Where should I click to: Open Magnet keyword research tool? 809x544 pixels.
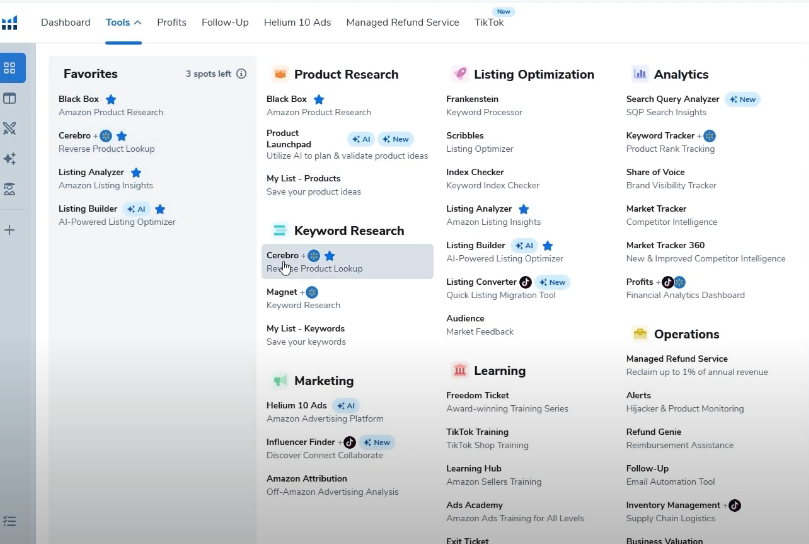pos(281,292)
